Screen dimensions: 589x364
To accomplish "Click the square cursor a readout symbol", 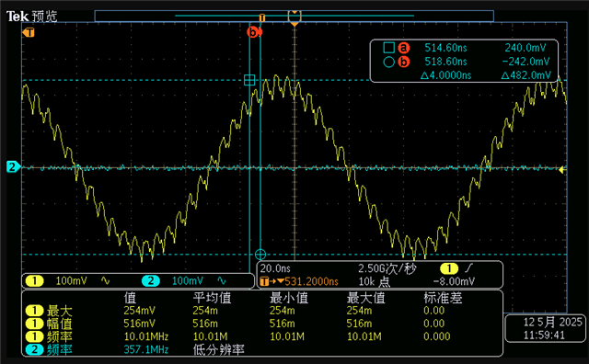I will (388, 48).
